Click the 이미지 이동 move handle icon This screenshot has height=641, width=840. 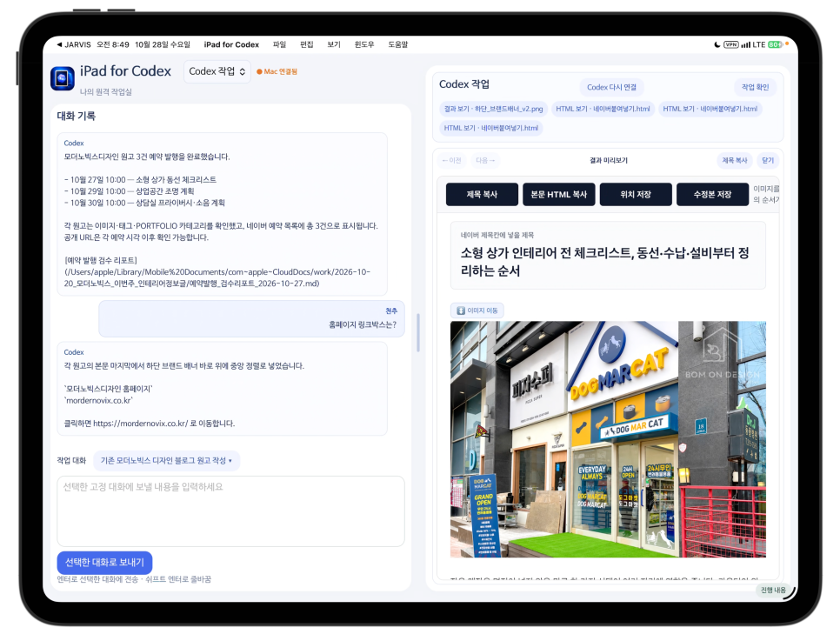[461, 310]
